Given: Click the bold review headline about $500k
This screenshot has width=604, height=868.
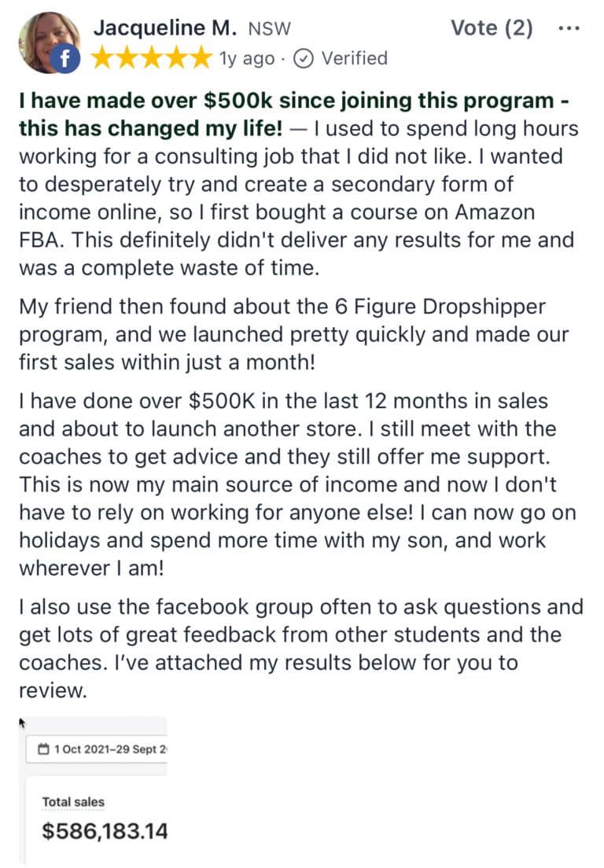Looking at the screenshot, I should click(x=294, y=114).
